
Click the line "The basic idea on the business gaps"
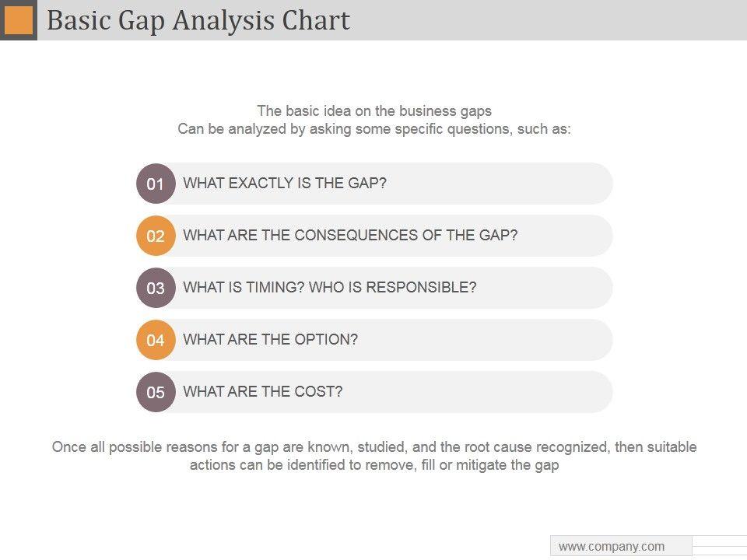[374, 110]
